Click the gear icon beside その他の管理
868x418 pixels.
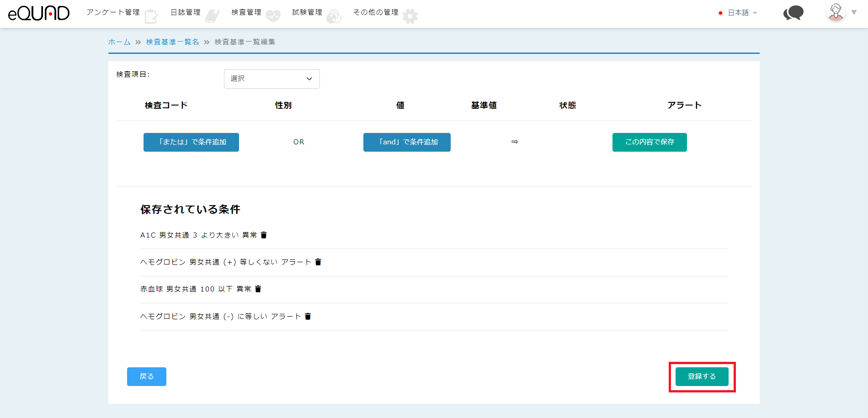tap(410, 16)
